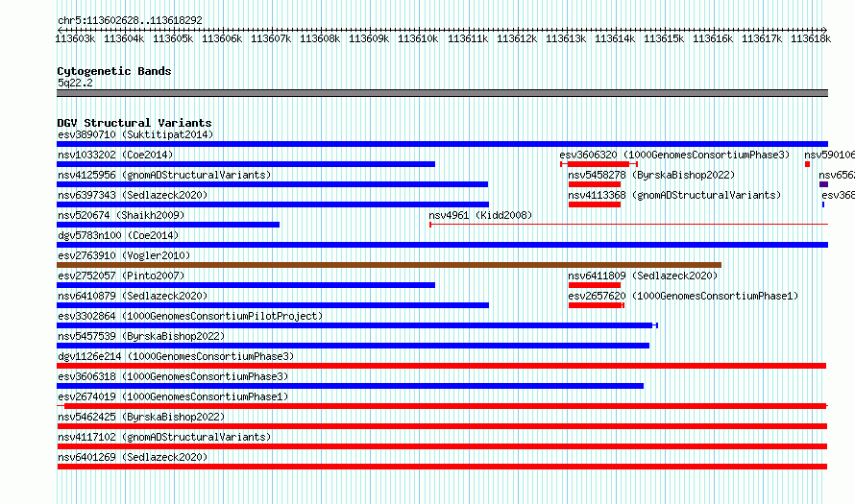The height and width of the screenshot is (504, 855).
Task: Click the chr5:113602628..113618292 coordinates text
Action: pyautogui.click(x=130, y=20)
